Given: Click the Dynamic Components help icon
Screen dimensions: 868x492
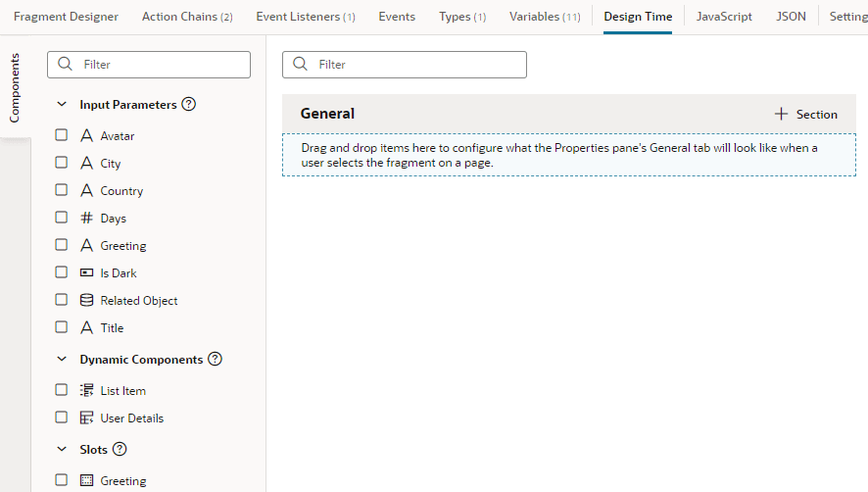Looking at the screenshot, I should pyautogui.click(x=216, y=359).
